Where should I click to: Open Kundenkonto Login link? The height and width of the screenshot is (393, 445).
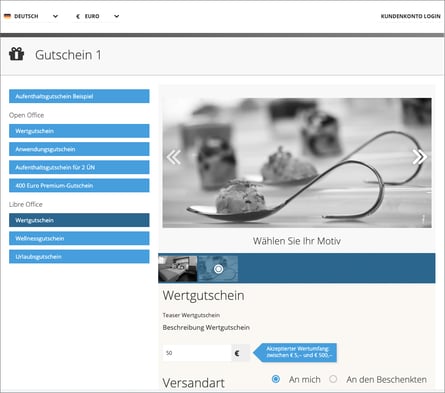pyautogui.click(x=410, y=16)
